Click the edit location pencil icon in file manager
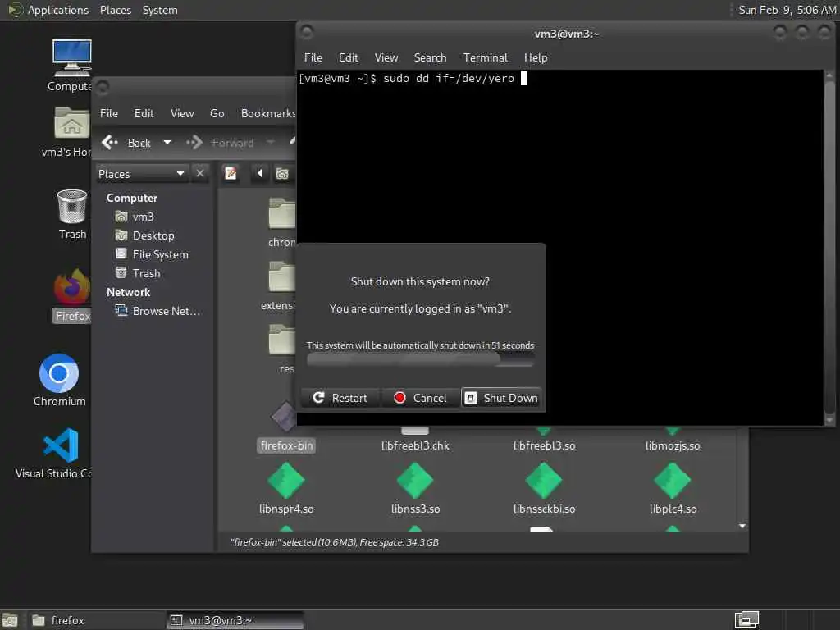 coord(231,174)
